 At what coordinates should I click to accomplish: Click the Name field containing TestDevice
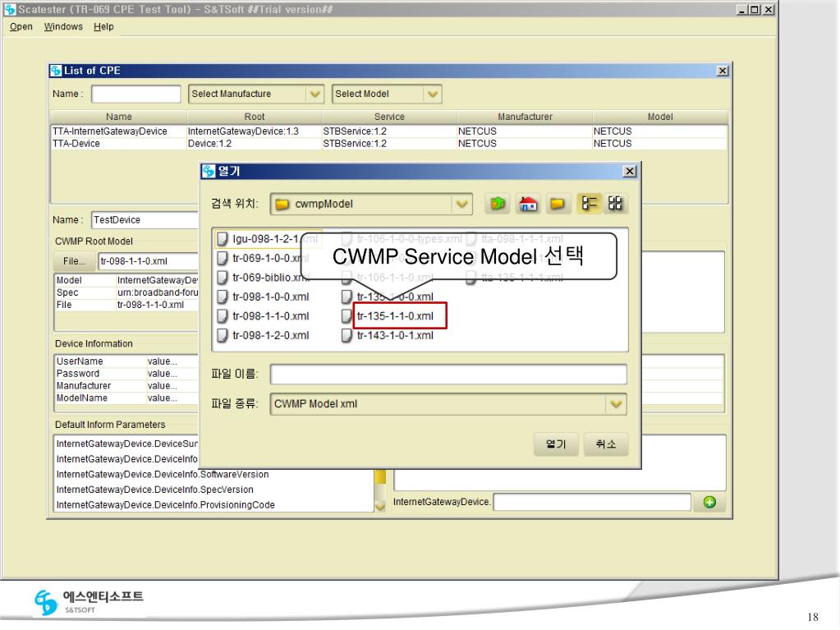coord(145,219)
